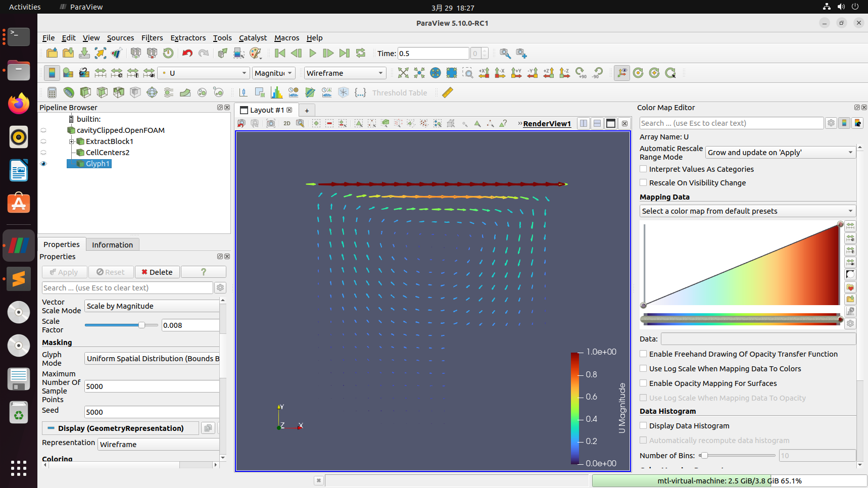868x488 pixels.
Task: Apply the Glyph filter icon
Action: coord(152,92)
